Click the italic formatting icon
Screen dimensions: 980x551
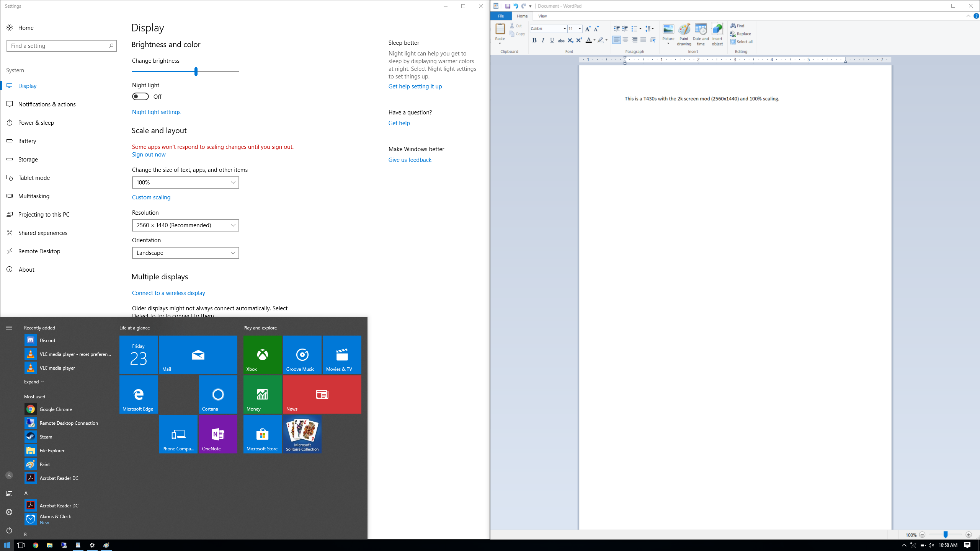[543, 40]
